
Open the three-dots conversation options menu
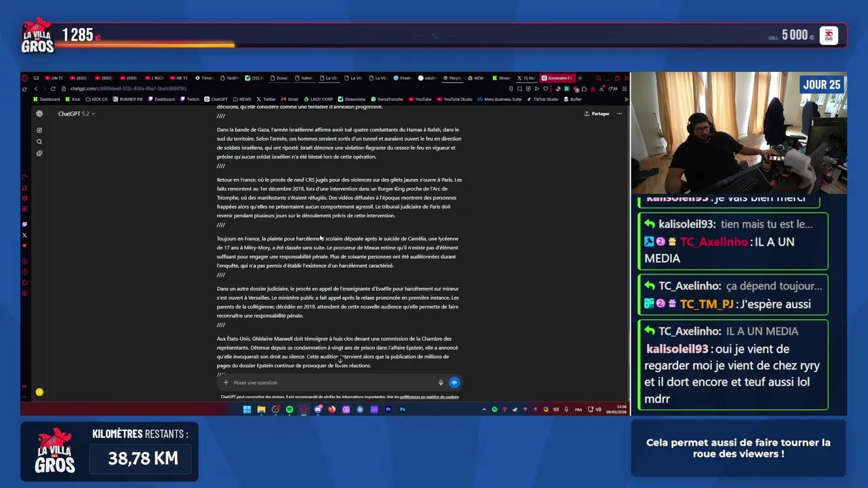tap(619, 114)
